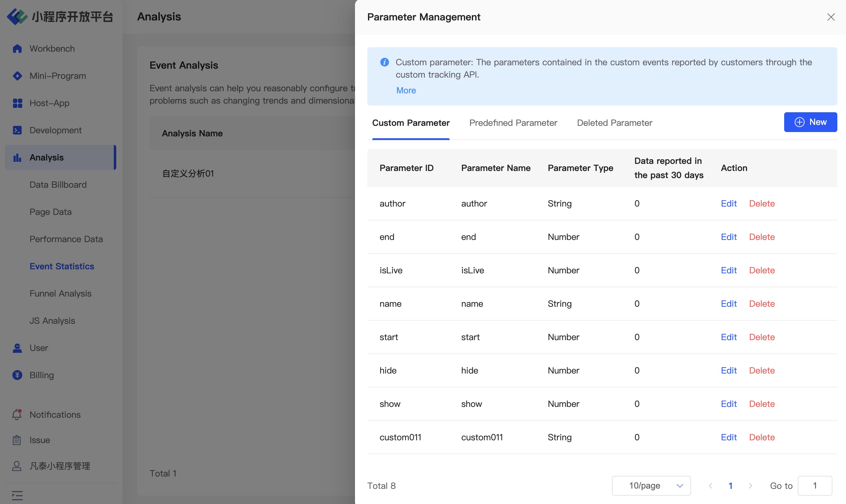The image size is (846, 504).
Task: Delete the show parameter
Action: [762, 404]
